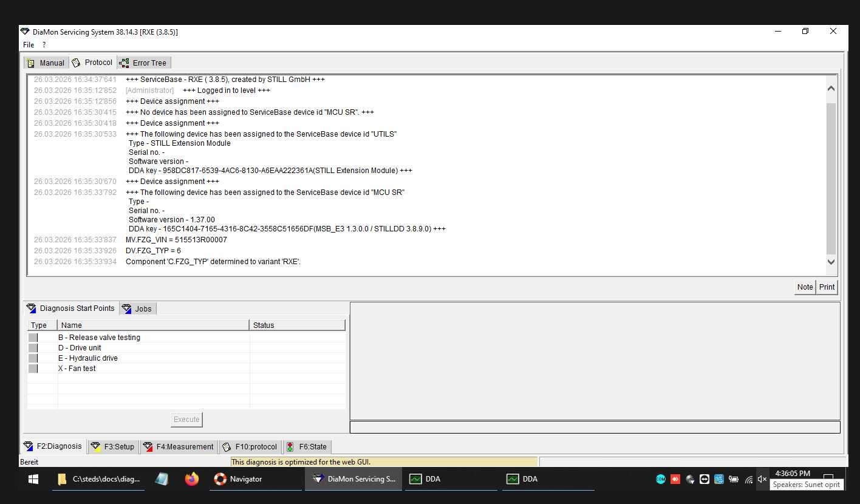Click log line about variant 'RXE'
Image resolution: width=860 pixels, height=504 pixels.
click(x=213, y=262)
